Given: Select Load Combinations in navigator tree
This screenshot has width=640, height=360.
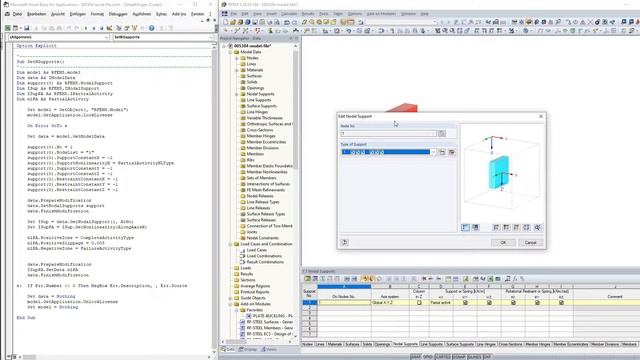Looking at the screenshot, I should (x=264, y=256).
